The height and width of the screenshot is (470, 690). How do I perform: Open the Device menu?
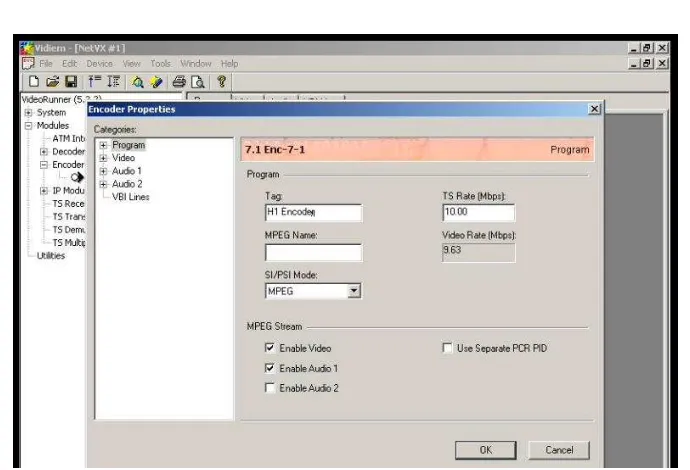pos(99,64)
